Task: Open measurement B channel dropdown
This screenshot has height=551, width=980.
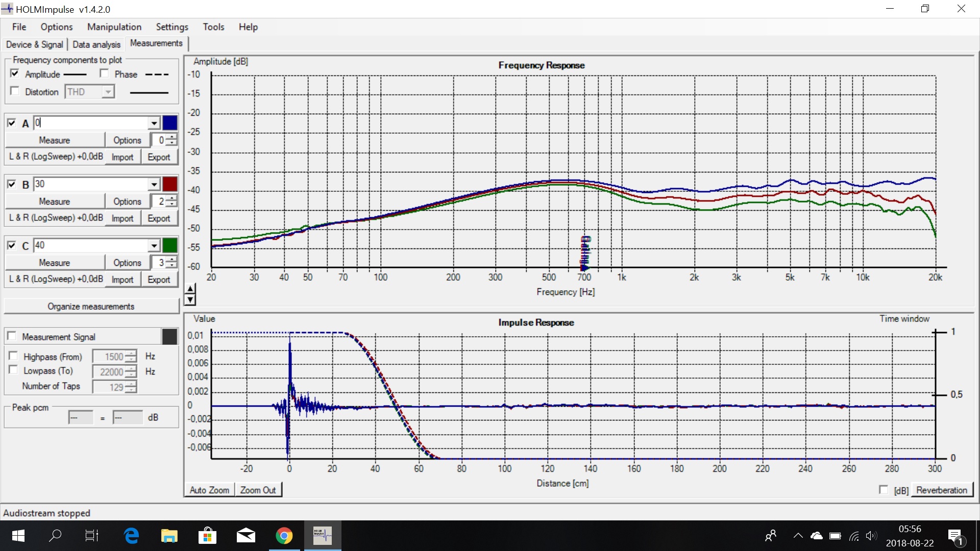Action: (x=154, y=184)
